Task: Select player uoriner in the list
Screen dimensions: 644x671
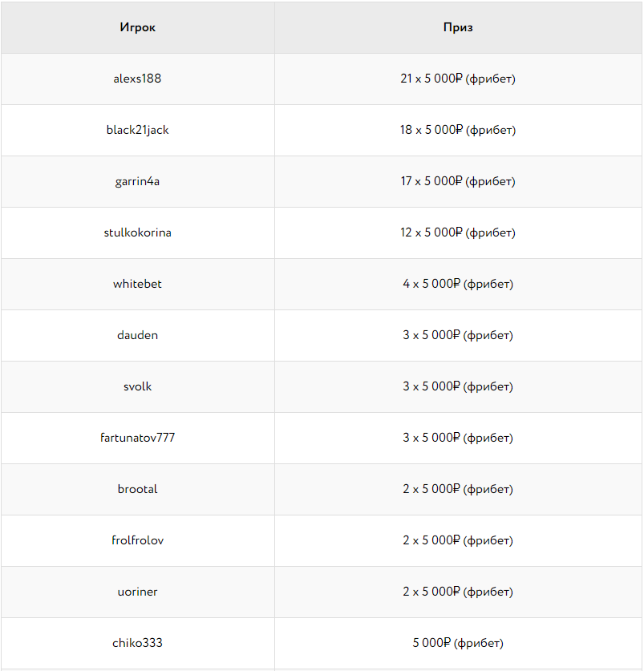Action: (x=137, y=592)
